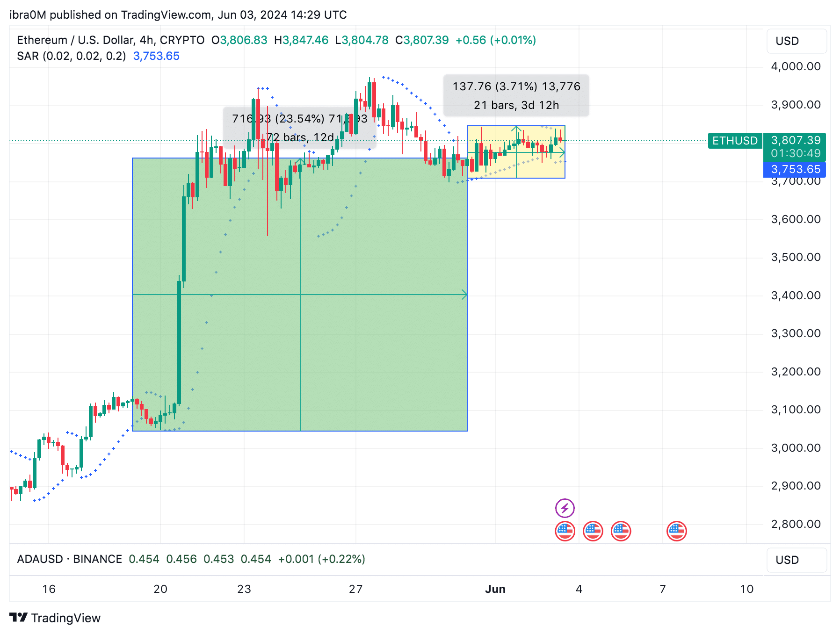
Task: Click the US flag event icon near date 7
Action: pyautogui.click(x=676, y=531)
